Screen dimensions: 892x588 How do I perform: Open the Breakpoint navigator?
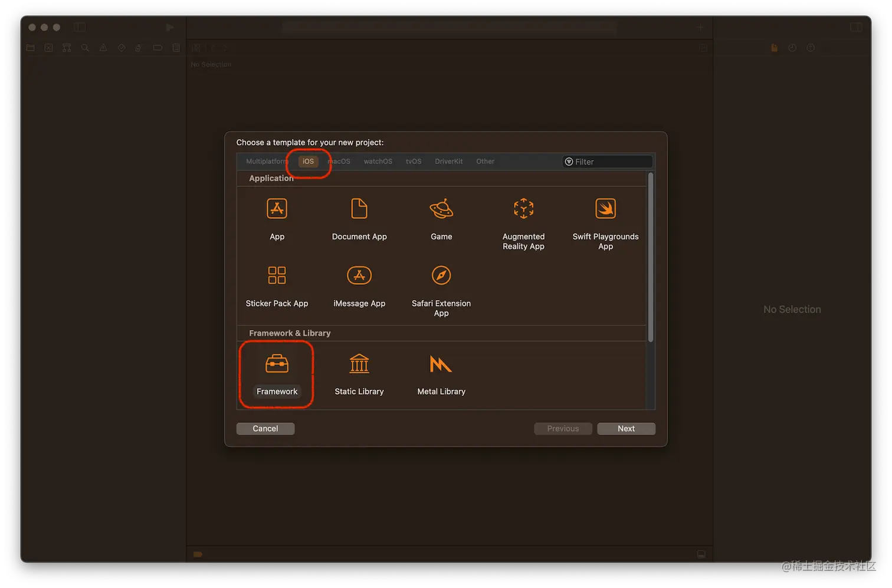point(158,48)
